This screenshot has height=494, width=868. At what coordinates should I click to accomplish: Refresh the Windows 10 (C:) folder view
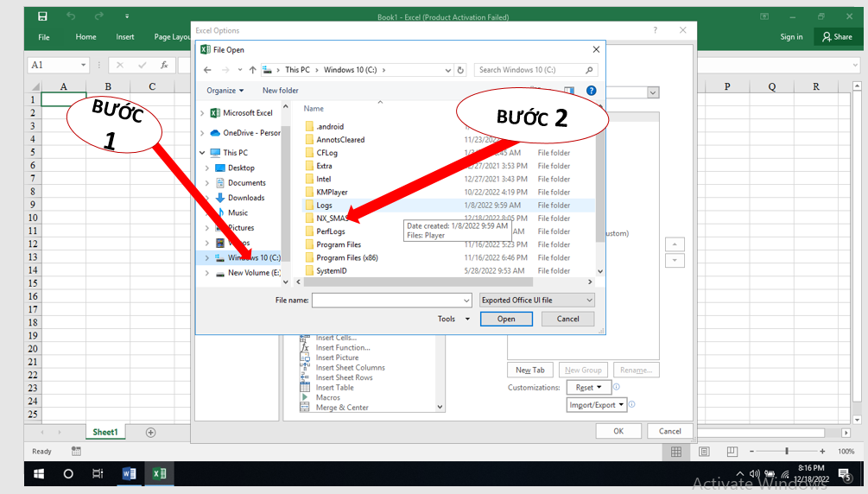[x=460, y=70]
